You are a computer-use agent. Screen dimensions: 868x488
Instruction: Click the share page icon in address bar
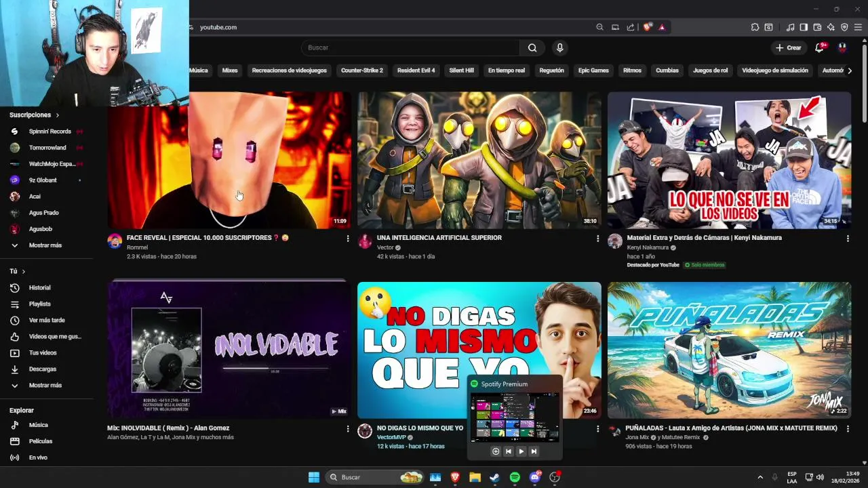click(x=631, y=27)
